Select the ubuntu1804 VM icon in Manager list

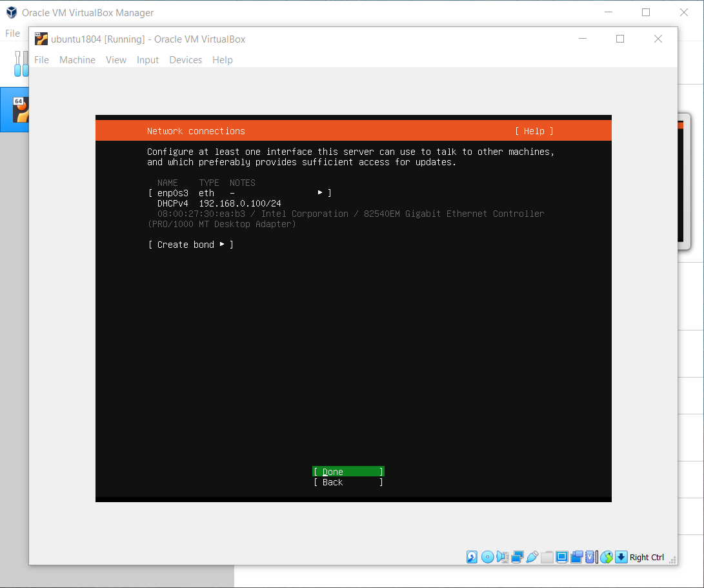coord(21,110)
